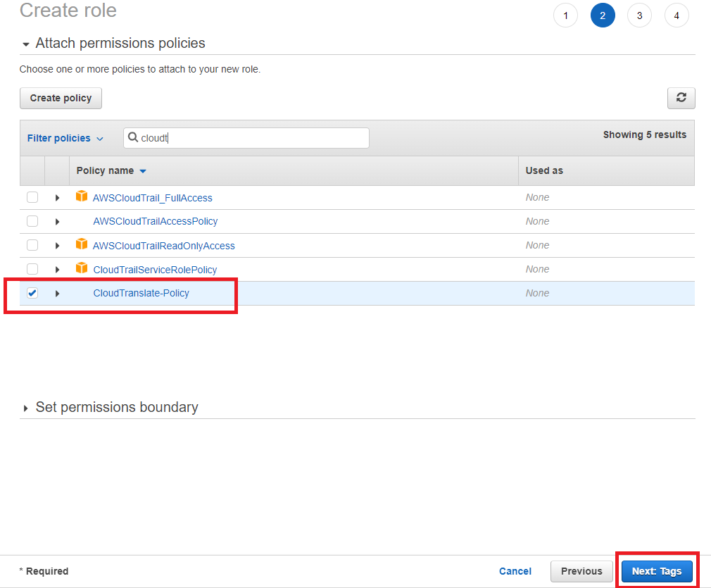Click the search magnifier icon
Screen dimensions: 711x588
(x=133, y=138)
